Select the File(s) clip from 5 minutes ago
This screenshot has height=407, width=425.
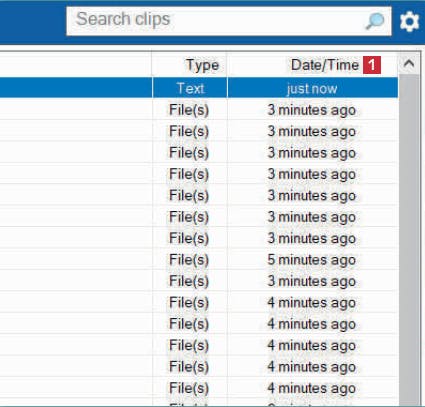point(199,259)
